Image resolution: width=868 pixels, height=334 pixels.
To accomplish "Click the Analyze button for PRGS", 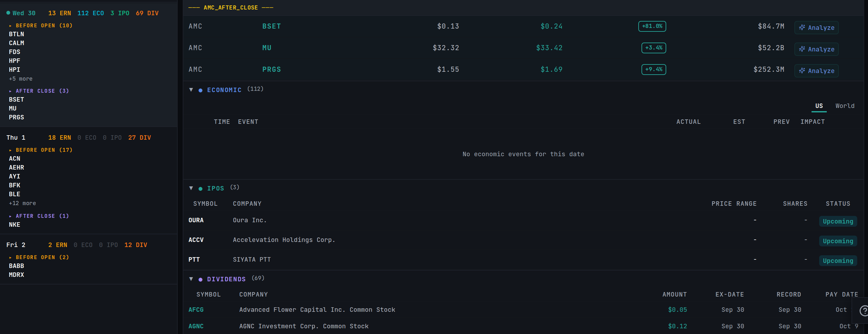I will [x=816, y=71].
